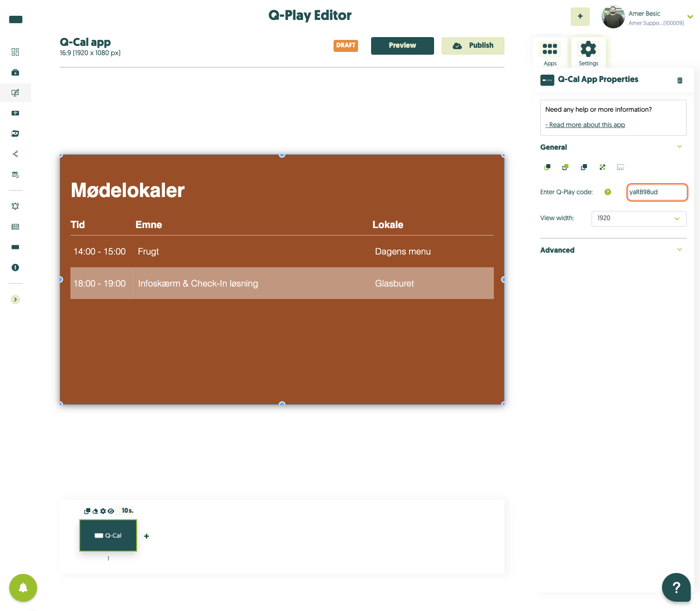Click the share icon in sidebar
The width and height of the screenshot is (700, 611).
tap(15, 154)
